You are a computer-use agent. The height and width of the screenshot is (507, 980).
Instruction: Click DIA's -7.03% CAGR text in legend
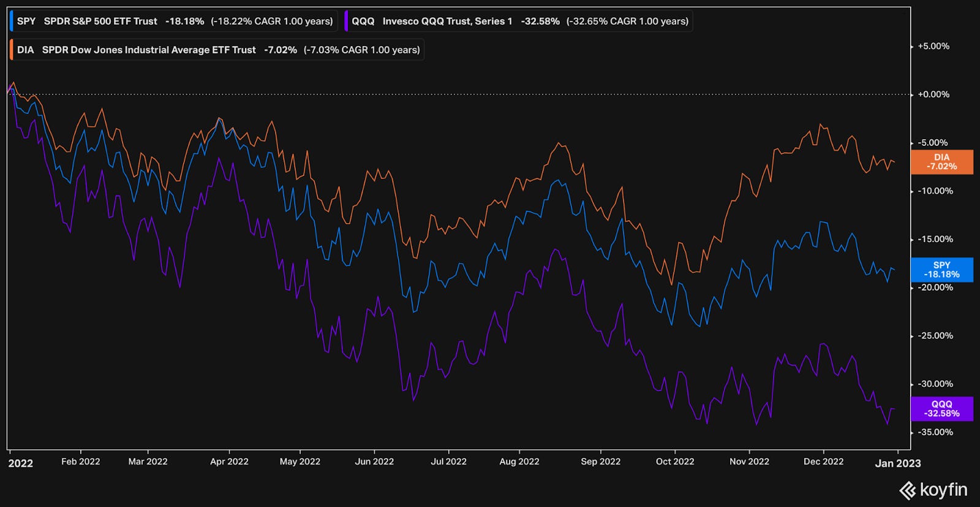362,50
